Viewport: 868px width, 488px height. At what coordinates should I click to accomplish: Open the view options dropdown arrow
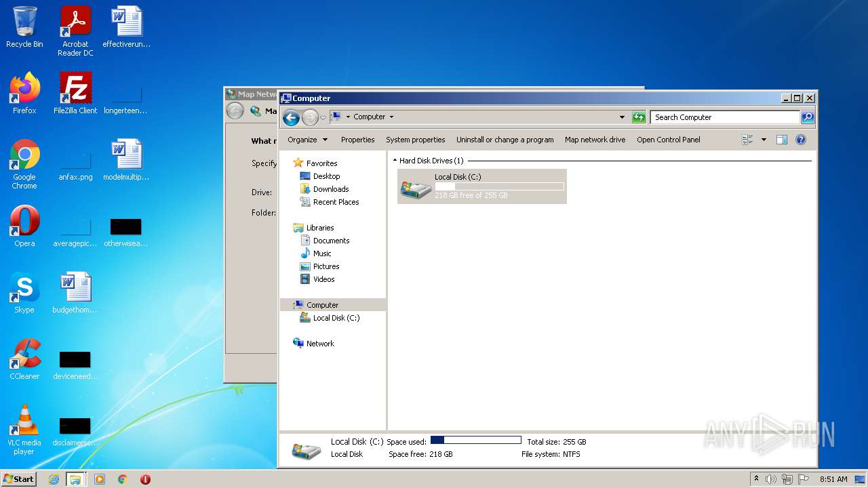click(x=764, y=140)
